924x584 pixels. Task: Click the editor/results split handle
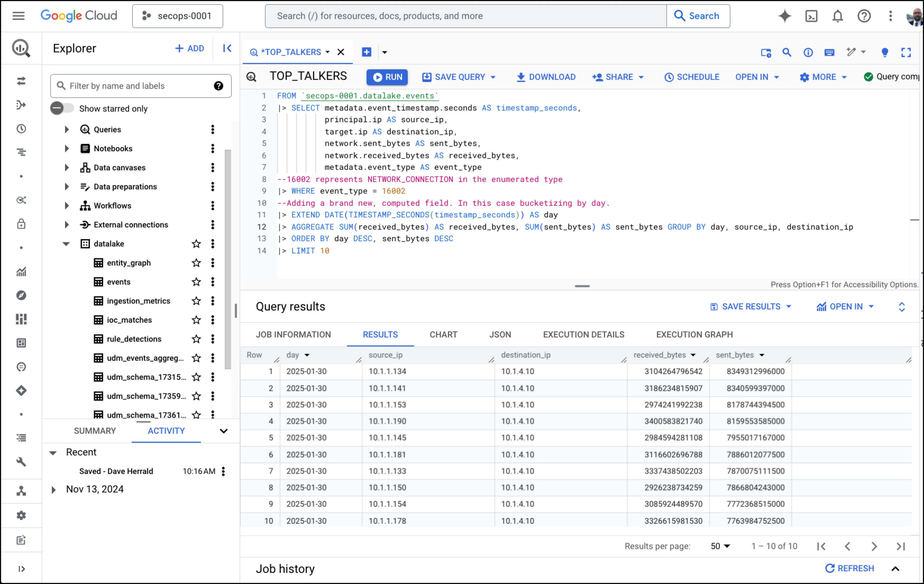pyautogui.click(x=582, y=286)
